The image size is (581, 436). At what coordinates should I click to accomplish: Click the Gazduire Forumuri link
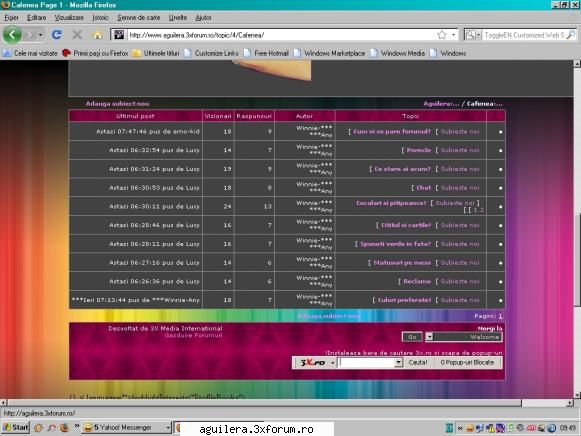tap(193, 336)
